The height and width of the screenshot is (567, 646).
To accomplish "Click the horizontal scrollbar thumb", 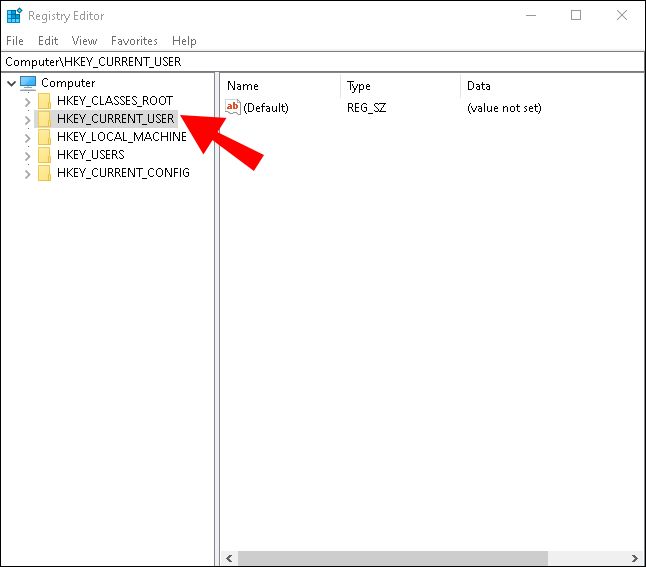I will pos(393,558).
